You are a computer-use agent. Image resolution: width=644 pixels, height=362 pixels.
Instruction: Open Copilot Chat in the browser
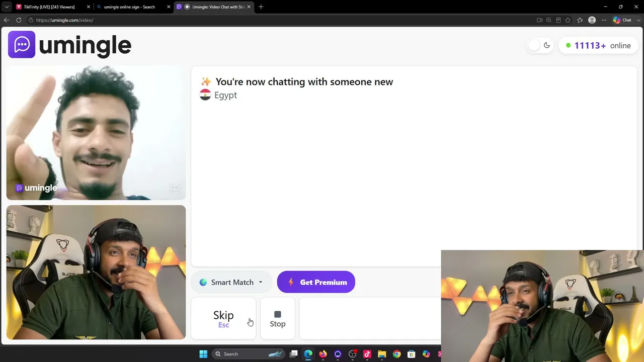[622, 20]
